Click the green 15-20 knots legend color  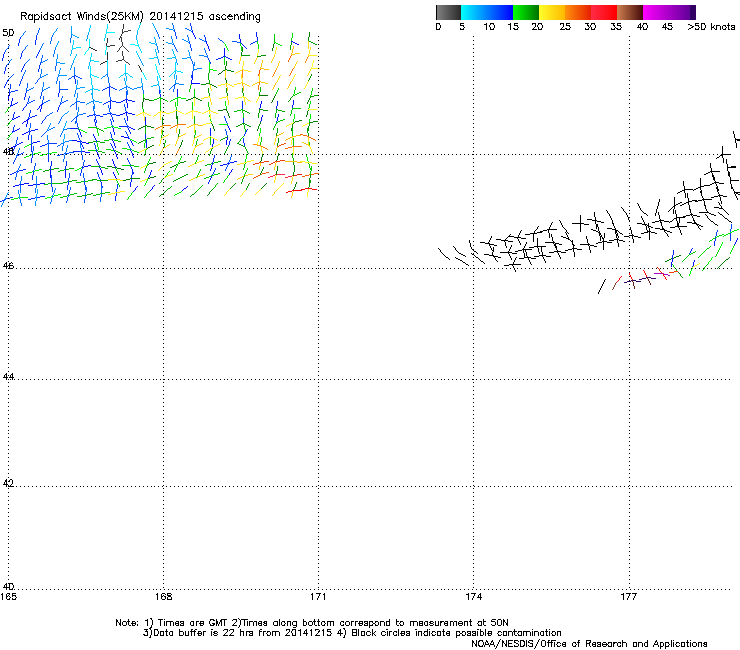(526, 12)
